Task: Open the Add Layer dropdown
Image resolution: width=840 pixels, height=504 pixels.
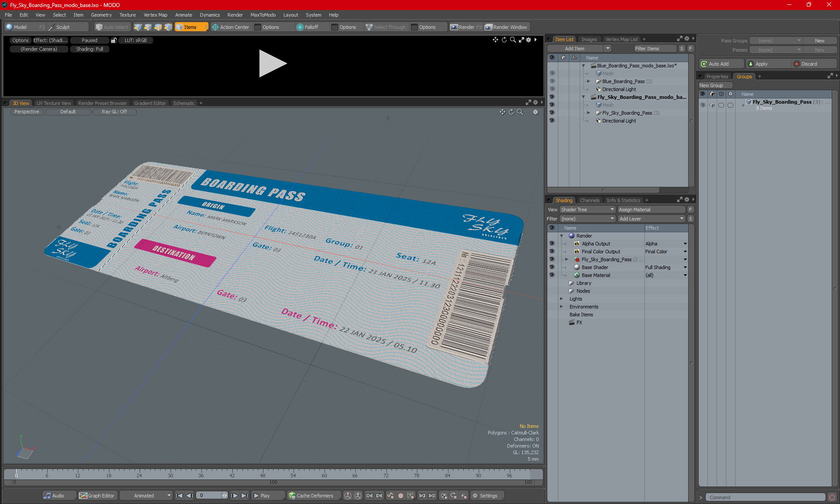Action: coord(651,219)
